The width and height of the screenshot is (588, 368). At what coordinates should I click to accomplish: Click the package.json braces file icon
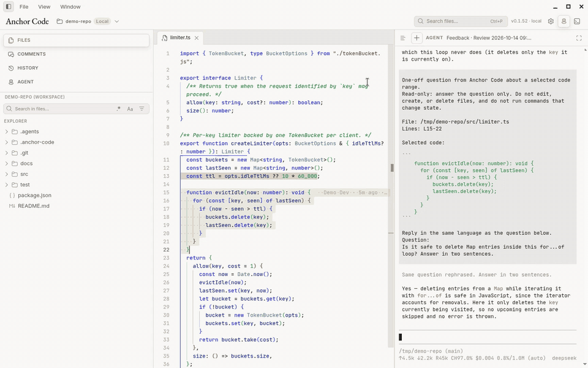click(12, 195)
